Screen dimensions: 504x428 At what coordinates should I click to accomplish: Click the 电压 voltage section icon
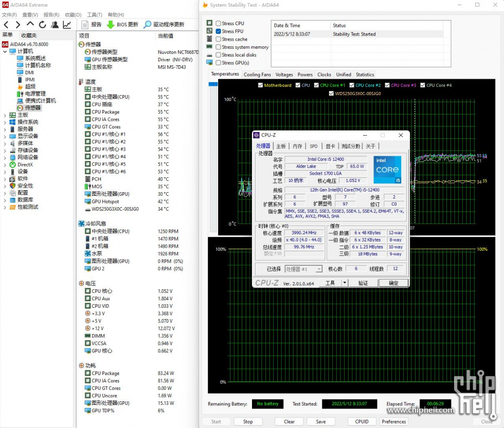[82, 283]
